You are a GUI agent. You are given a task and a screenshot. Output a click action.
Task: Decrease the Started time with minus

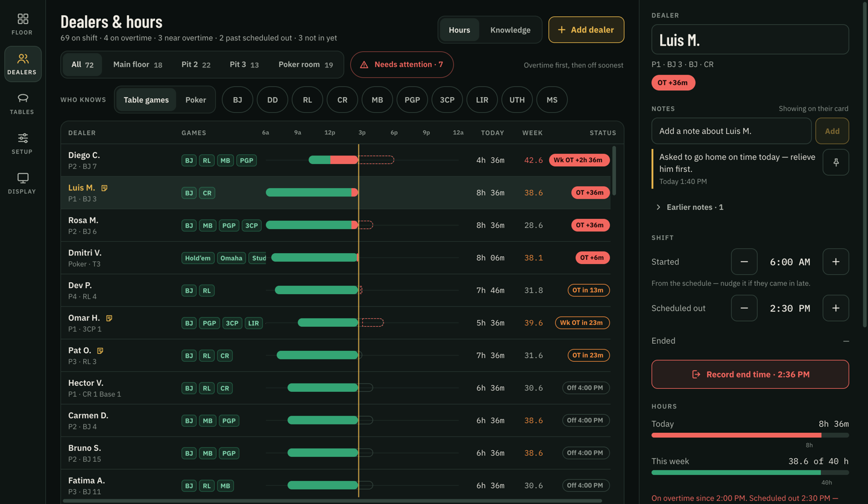click(x=744, y=262)
